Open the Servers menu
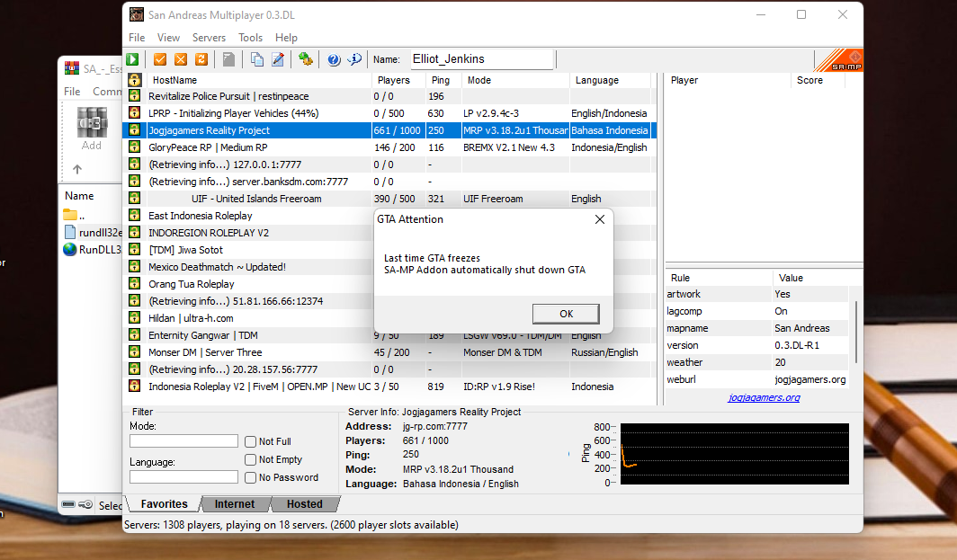The image size is (957, 560). click(209, 38)
